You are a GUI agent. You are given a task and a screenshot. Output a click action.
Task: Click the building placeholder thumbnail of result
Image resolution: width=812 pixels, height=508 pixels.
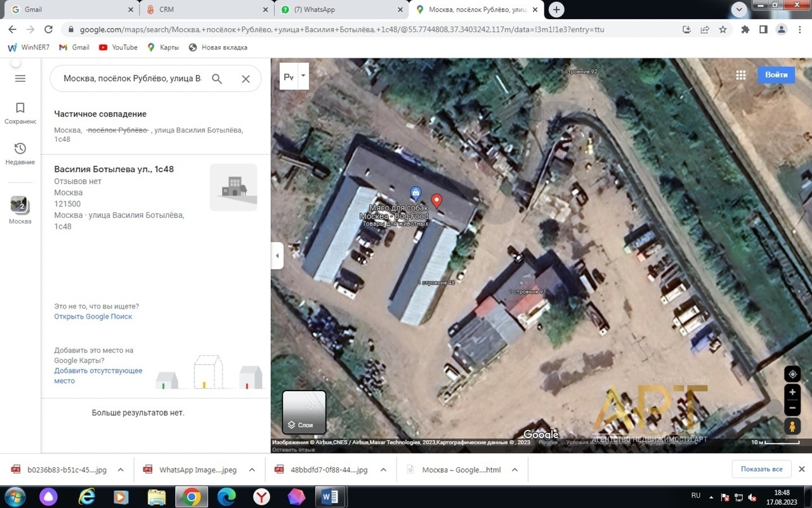pyautogui.click(x=233, y=187)
